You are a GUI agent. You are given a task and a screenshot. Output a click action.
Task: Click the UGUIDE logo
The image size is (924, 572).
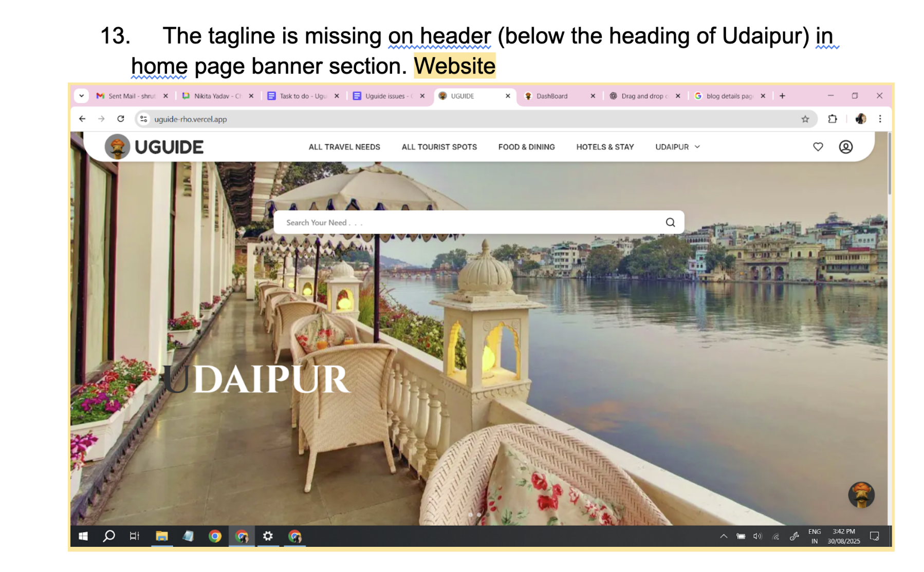point(154,147)
